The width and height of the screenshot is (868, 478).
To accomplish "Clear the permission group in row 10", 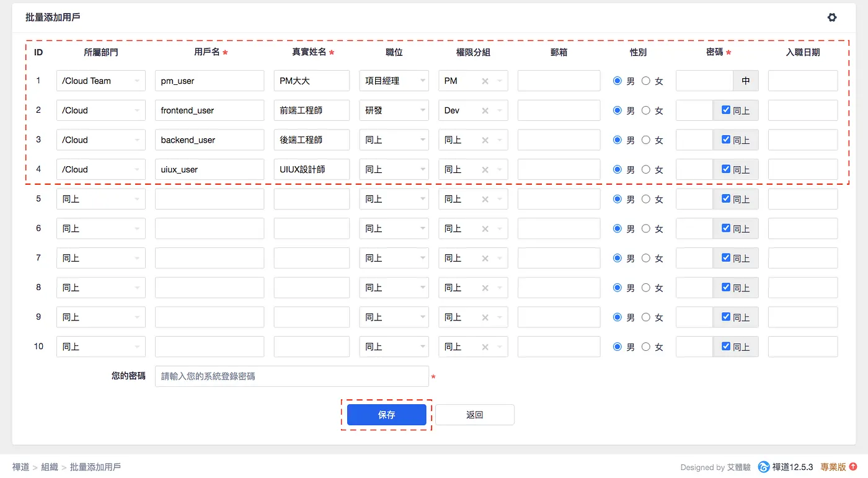I will tap(485, 347).
